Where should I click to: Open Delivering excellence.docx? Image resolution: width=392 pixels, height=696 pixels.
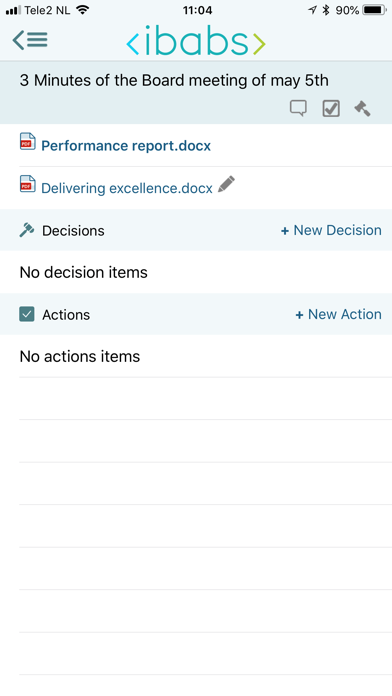[x=127, y=188]
